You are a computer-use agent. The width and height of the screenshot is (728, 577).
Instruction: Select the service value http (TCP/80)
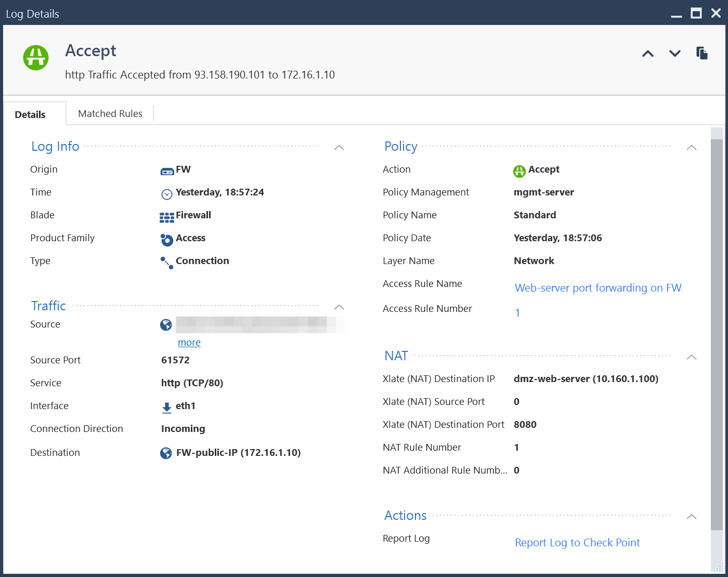pyautogui.click(x=192, y=383)
